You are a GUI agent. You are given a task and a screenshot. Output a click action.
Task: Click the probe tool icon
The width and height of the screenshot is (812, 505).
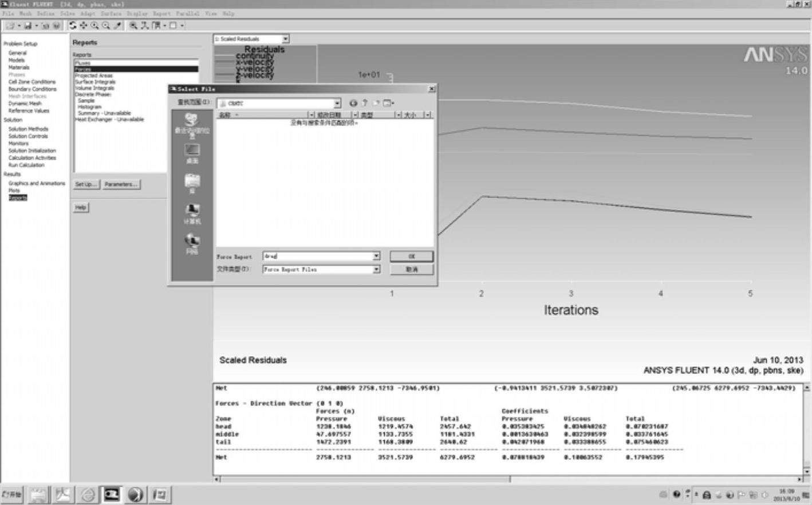(x=118, y=26)
